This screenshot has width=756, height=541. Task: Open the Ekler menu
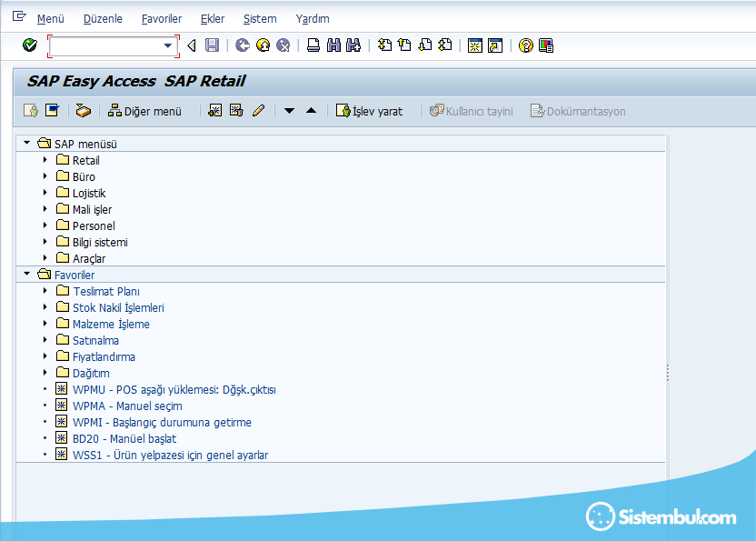pos(213,19)
